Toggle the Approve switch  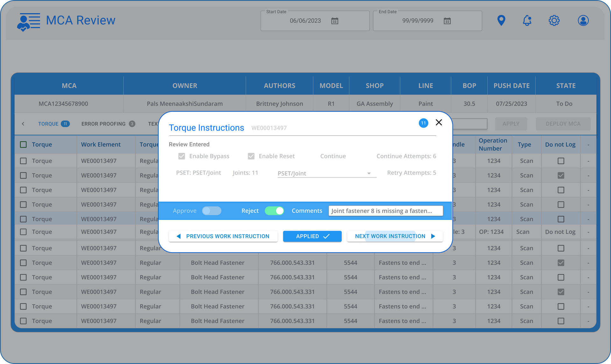tap(212, 211)
